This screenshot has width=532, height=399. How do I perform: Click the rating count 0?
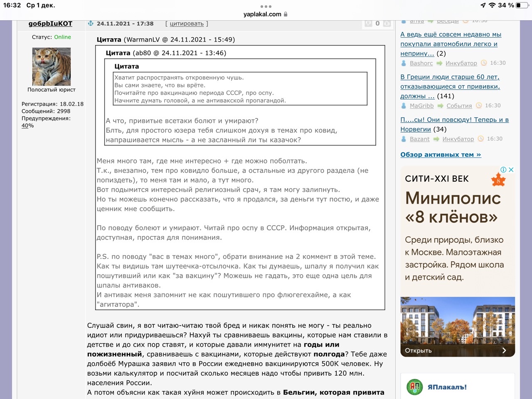377,24
